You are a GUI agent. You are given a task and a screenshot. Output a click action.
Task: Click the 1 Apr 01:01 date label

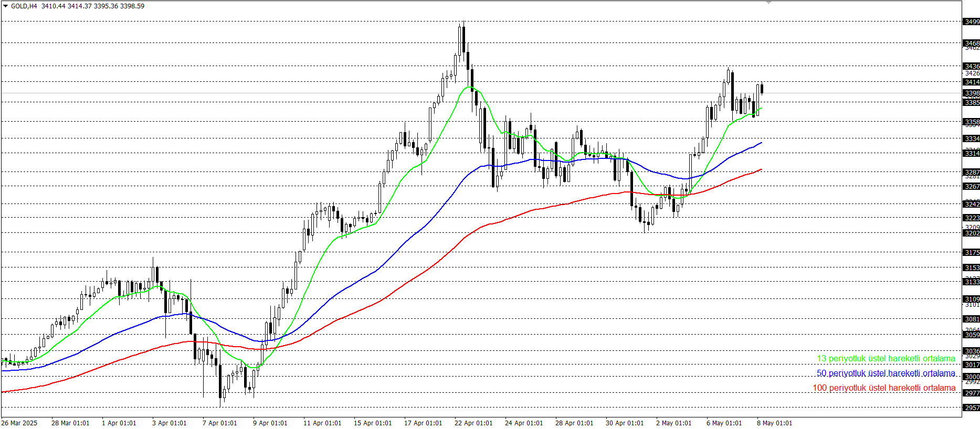pyautogui.click(x=119, y=423)
